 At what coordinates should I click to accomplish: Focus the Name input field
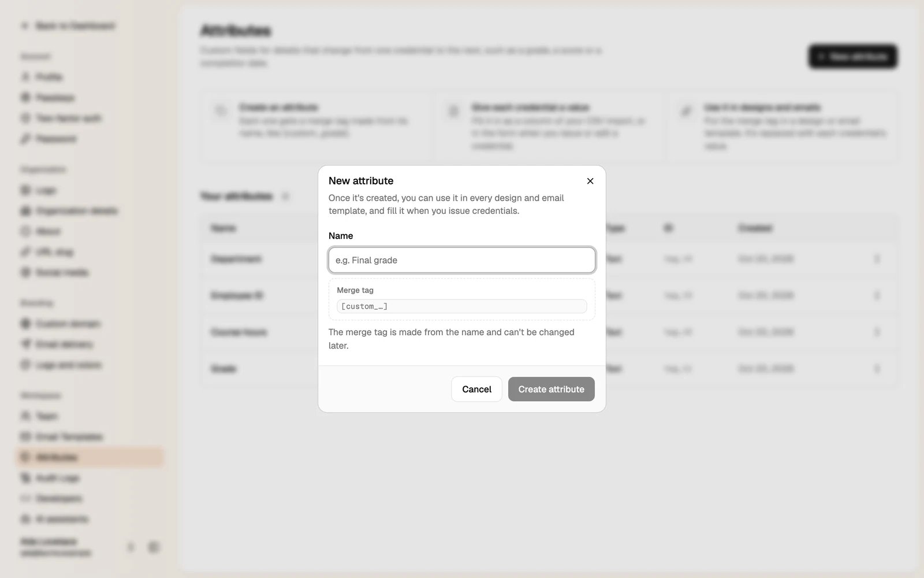(462, 260)
